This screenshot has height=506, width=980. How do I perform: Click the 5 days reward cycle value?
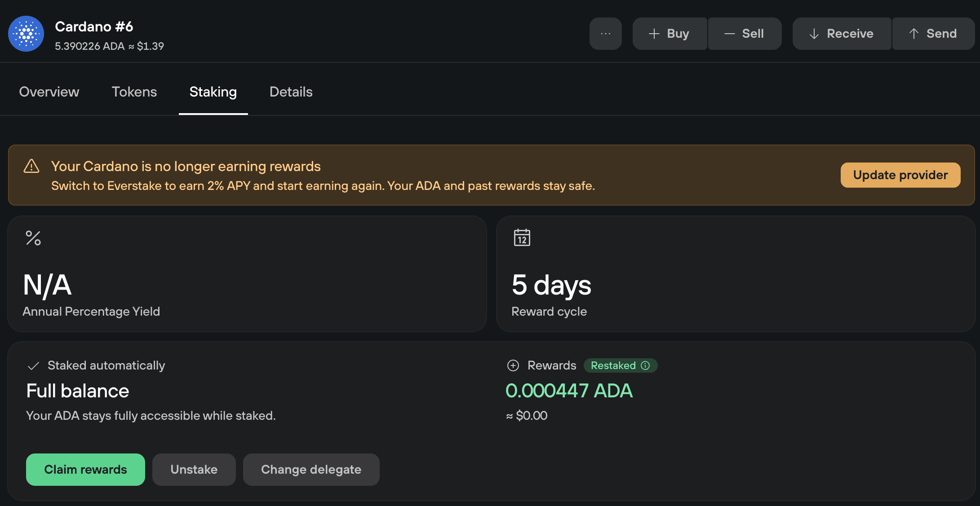(x=551, y=285)
